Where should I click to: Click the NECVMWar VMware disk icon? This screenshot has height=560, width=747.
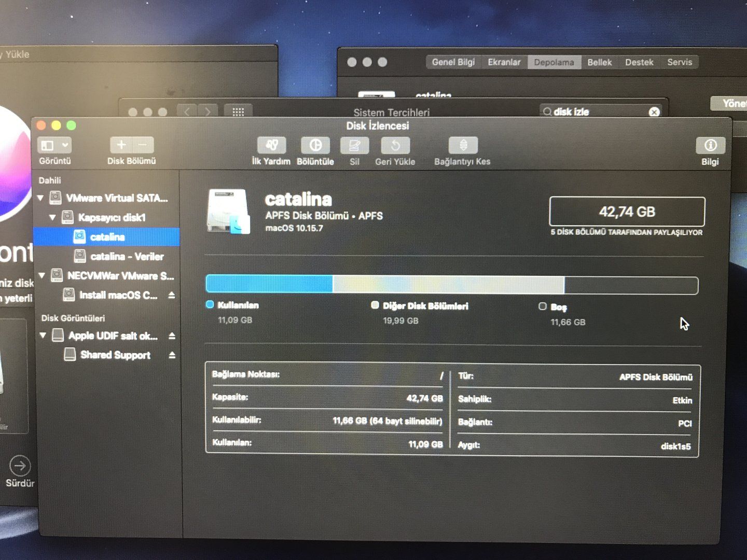[x=57, y=275]
